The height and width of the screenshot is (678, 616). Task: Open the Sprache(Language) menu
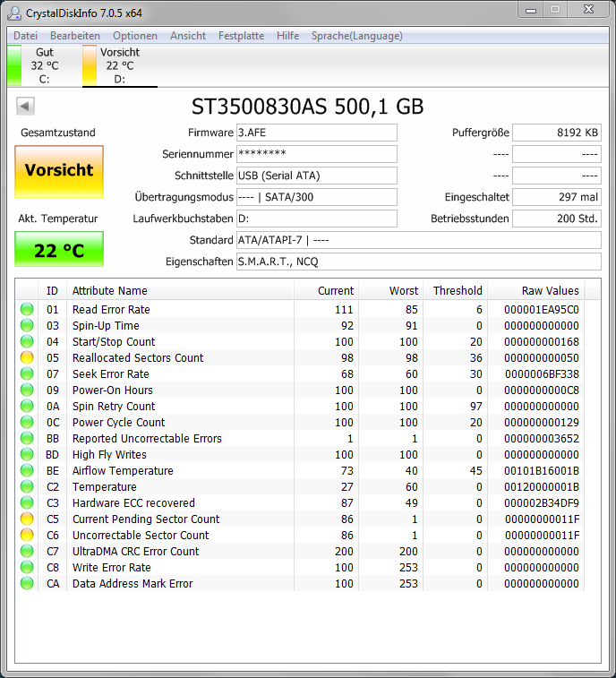click(356, 36)
